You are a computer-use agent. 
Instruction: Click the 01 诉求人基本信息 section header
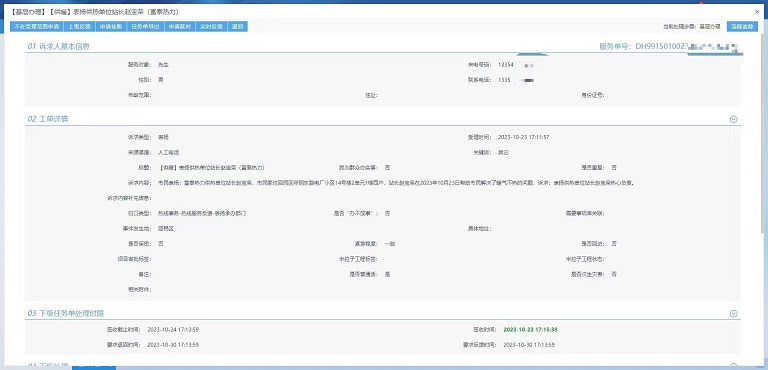tap(58, 47)
